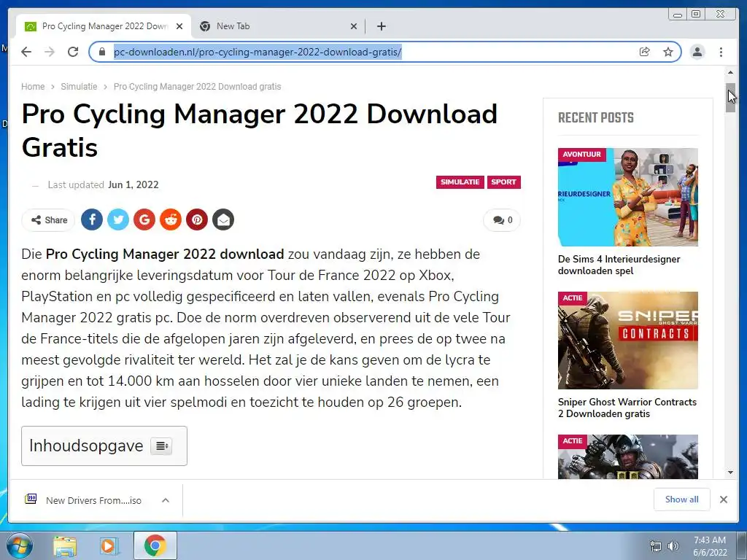
Task: Click the Last updated Jun 1, 2022 date
Action: pos(133,184)
